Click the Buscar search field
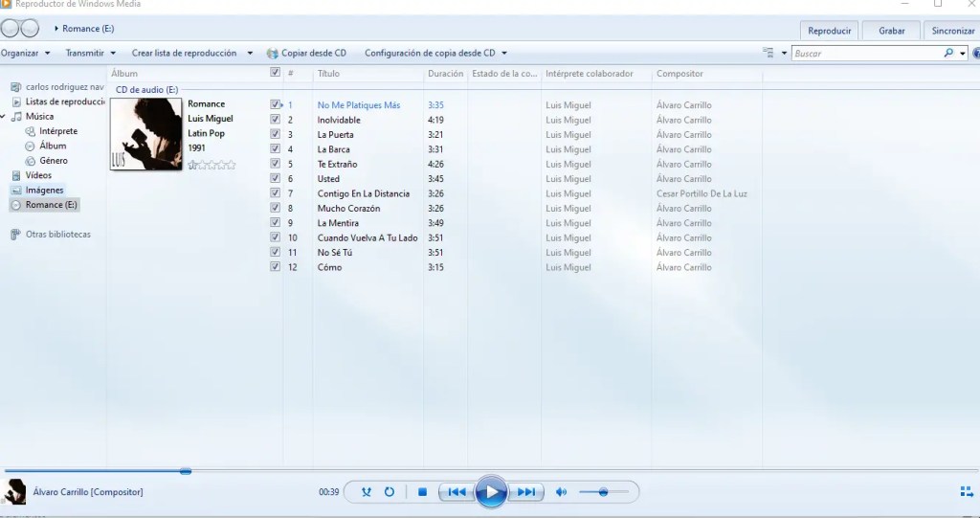 (x=865, y=54)
